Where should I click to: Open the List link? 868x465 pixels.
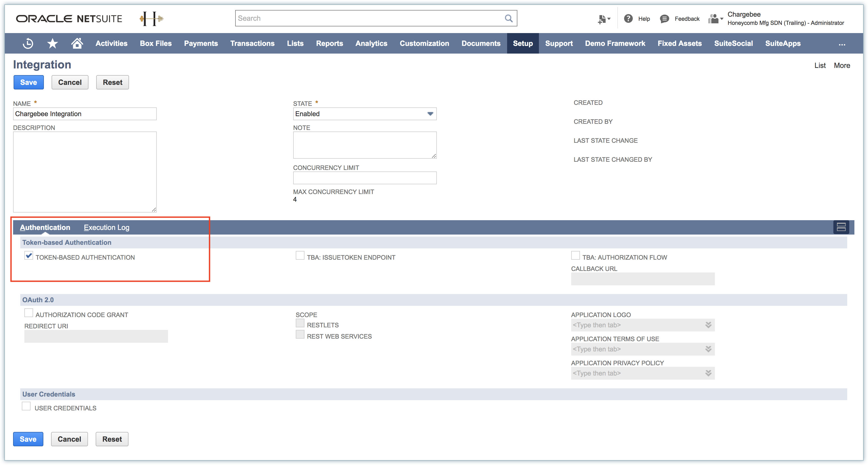[820, 66]
